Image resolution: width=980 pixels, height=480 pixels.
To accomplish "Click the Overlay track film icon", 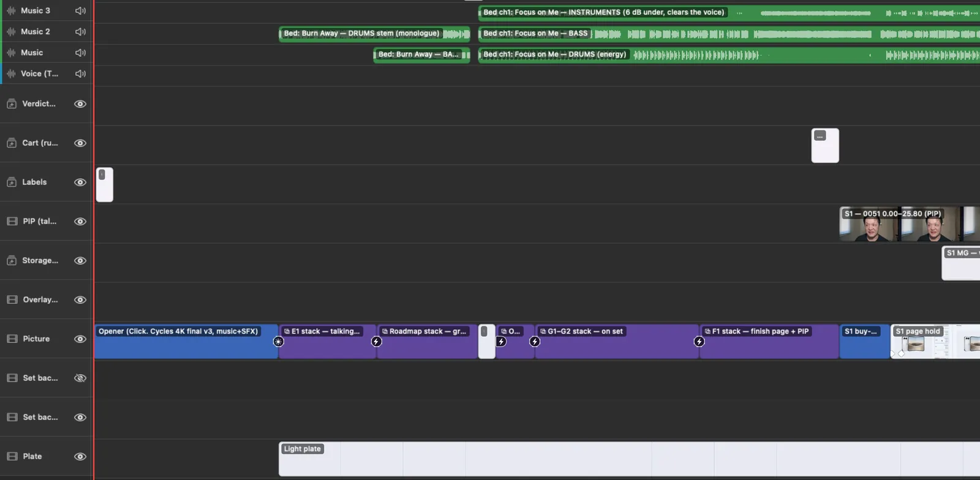I will tap(12, 299).
